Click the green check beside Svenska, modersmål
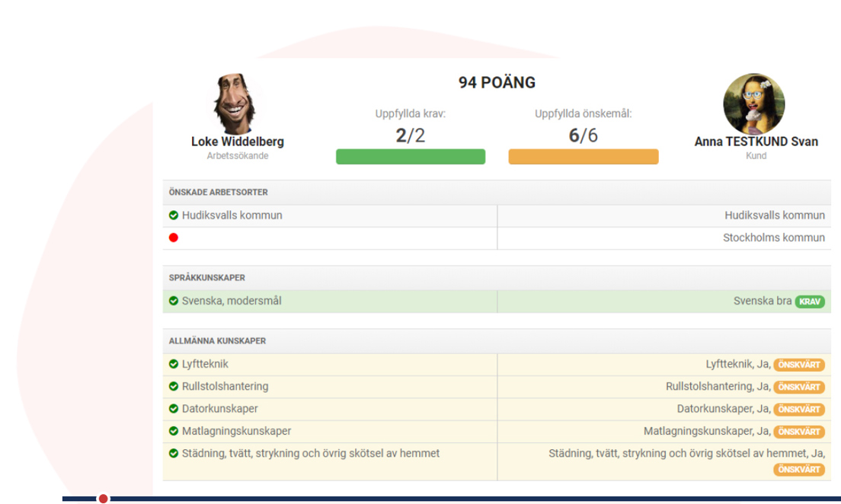The image size is (841, 504). (174, 301)
